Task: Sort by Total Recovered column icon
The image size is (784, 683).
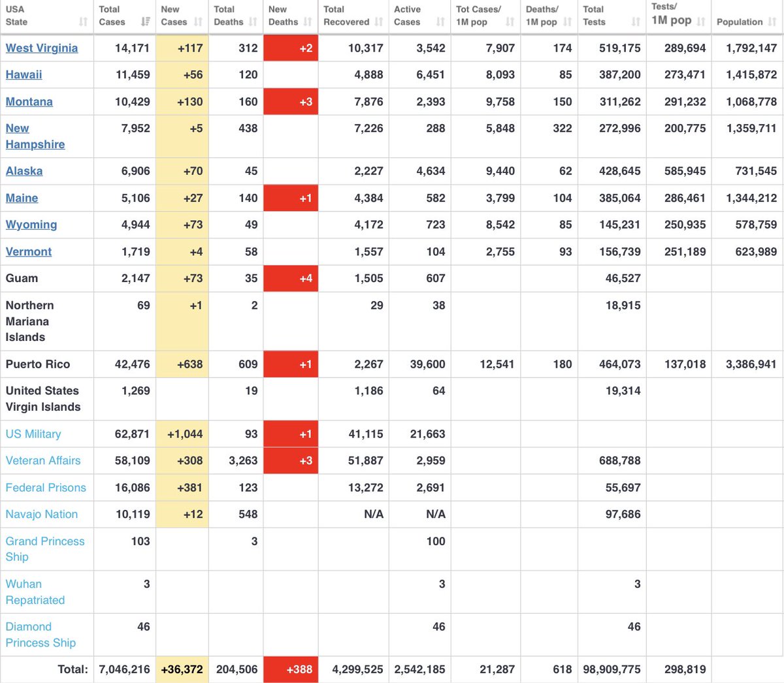Action: tap(378, 22)
